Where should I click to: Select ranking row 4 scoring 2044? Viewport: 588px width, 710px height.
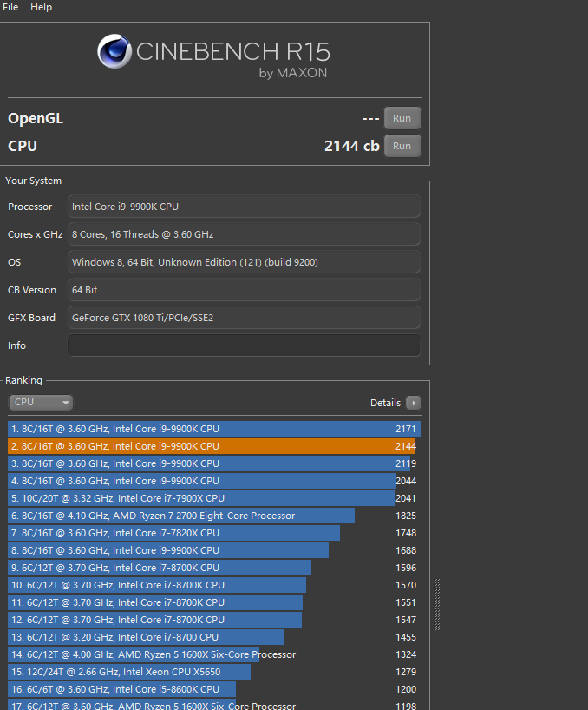click(x=214, y=481)
